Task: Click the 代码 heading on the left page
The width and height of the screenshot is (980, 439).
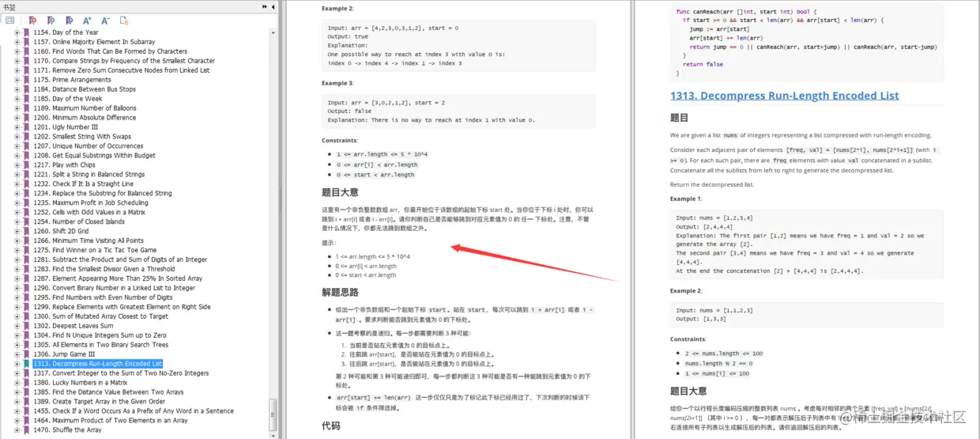Action: point(331,426)
